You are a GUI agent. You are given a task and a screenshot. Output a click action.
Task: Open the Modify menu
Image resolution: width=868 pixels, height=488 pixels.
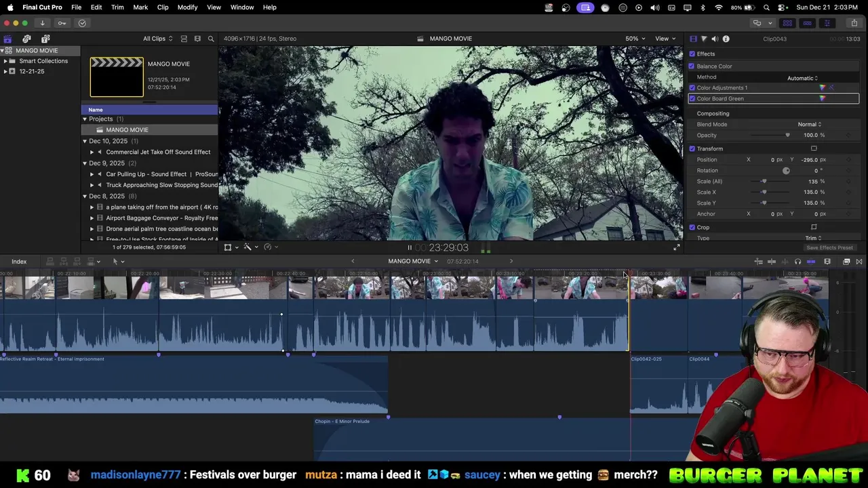point(187,7)
